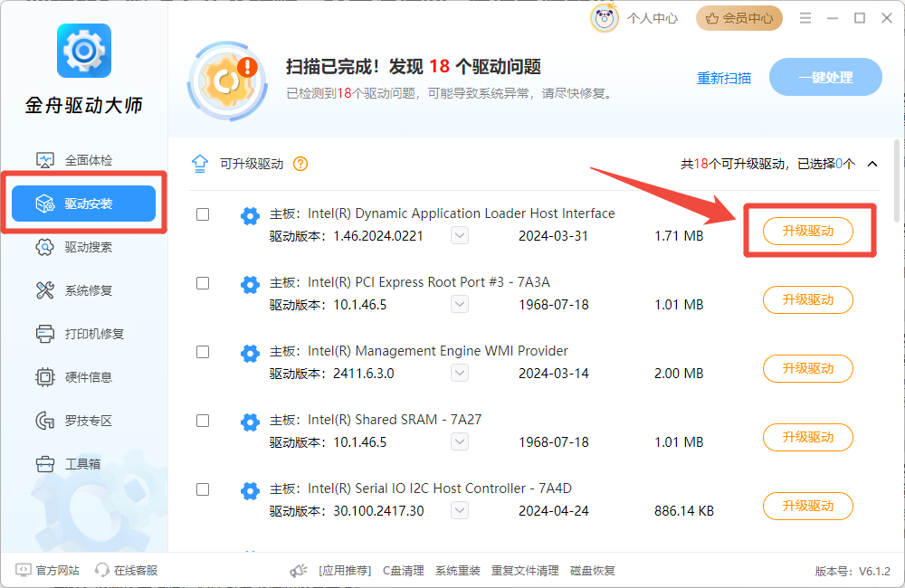Viewport: 905px width, 588px height.
Task: Click the 驱动搜索 gear-search icon
Action: pos(45,247)
